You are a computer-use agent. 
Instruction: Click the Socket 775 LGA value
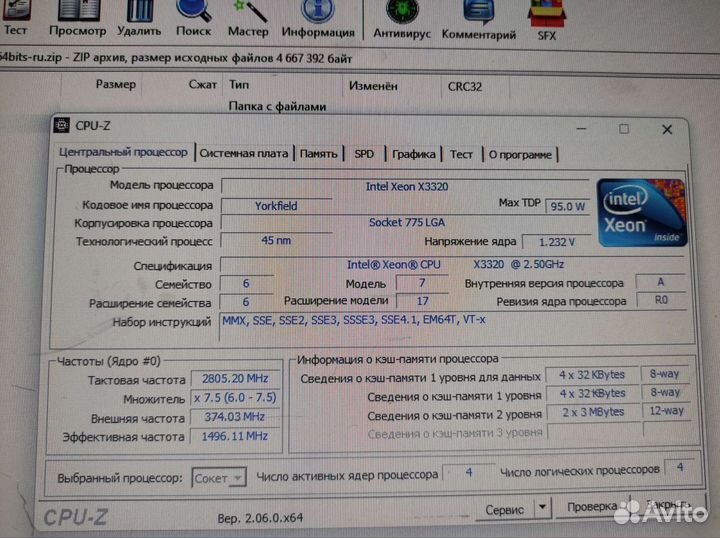click(x=406, y=223)
